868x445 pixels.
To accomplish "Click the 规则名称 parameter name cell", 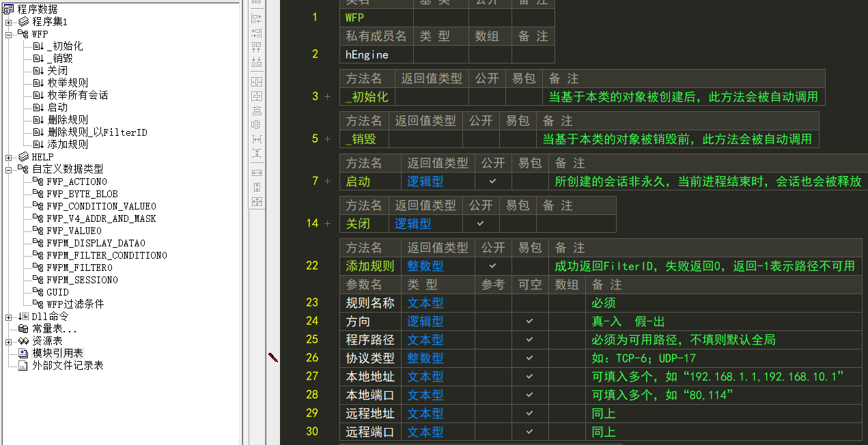I will point(370,302).
